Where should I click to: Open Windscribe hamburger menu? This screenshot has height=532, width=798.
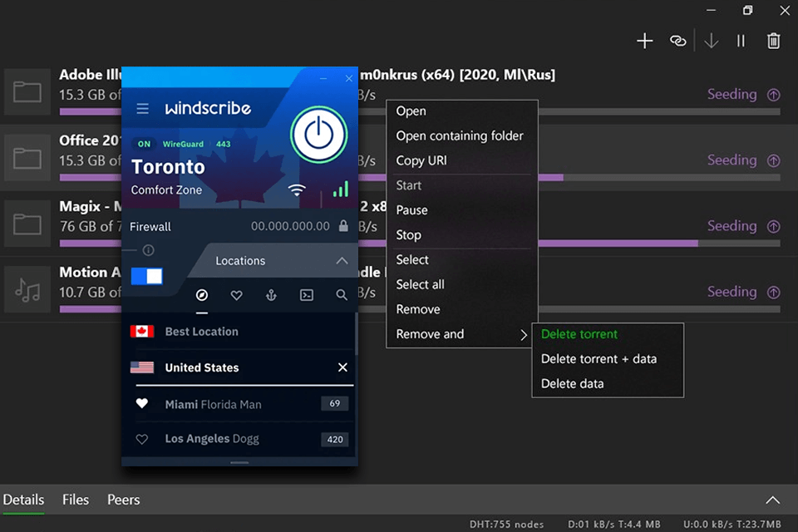142,108
